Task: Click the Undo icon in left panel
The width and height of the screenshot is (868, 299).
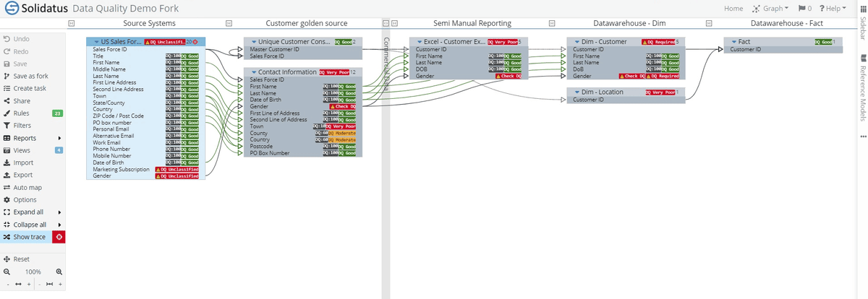Action: click(7, 38)
